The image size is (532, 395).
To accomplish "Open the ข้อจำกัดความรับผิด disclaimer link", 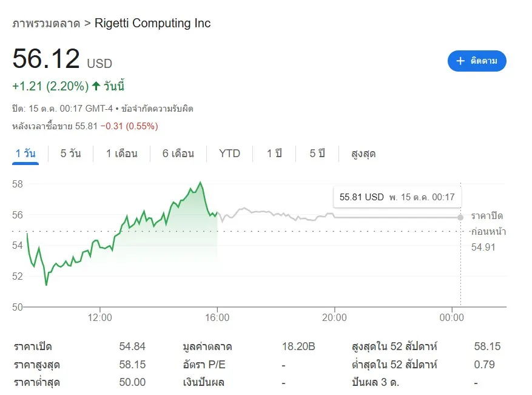I will (x=157, y=109).
